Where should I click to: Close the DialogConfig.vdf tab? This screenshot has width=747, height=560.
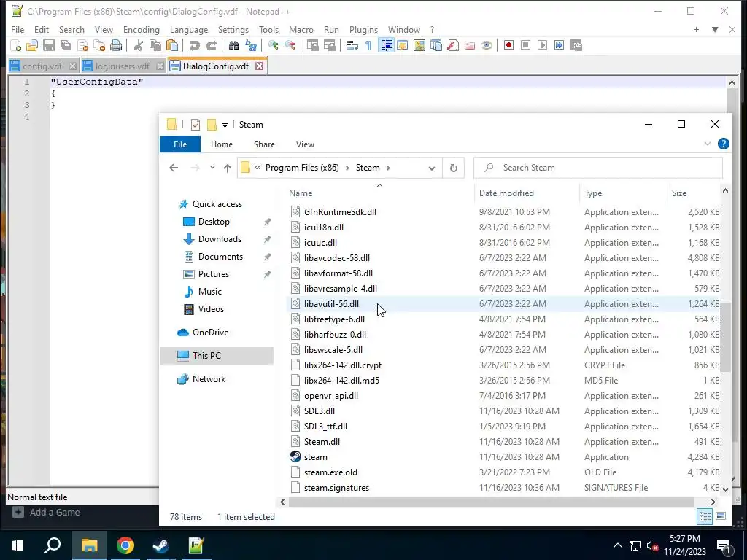(259, 66)
